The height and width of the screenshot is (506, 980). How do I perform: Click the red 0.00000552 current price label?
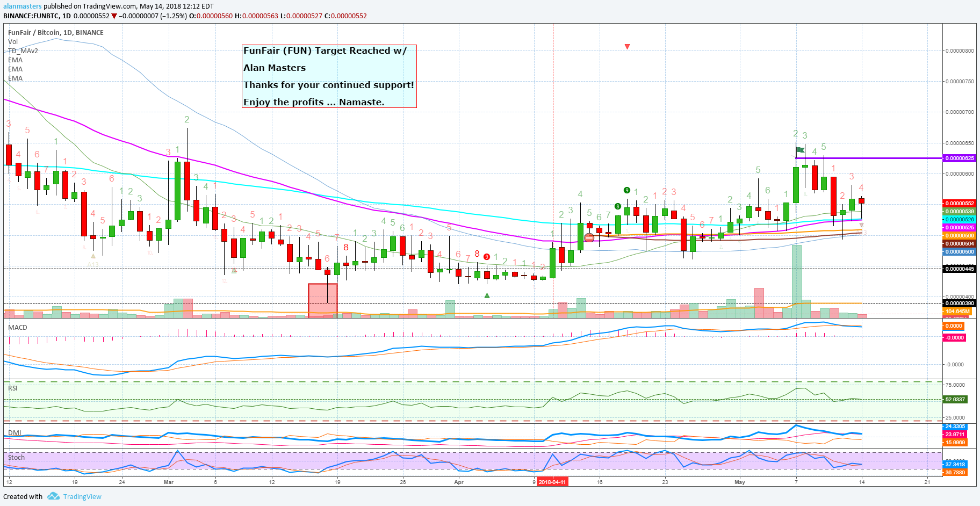point(960,204)
